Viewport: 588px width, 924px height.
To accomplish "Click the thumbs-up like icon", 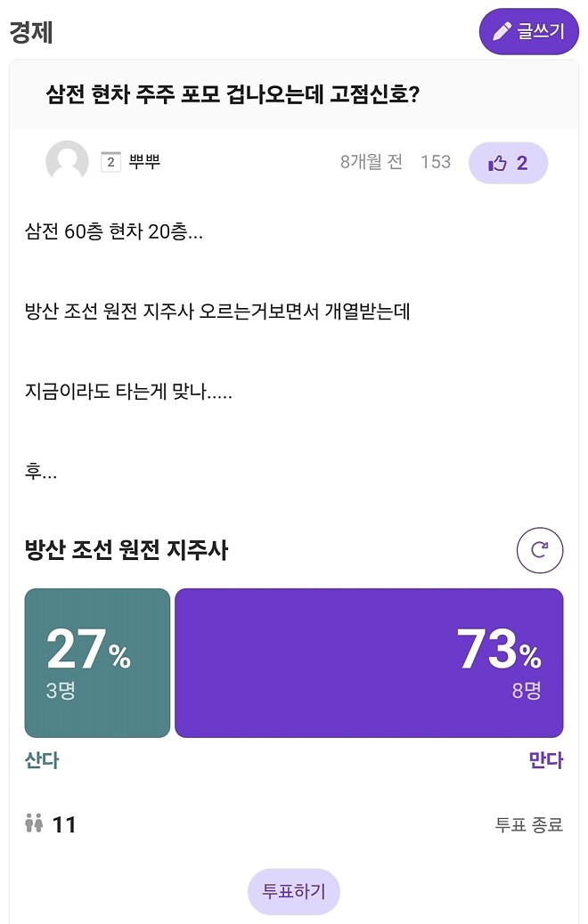I will click(496, 162).
